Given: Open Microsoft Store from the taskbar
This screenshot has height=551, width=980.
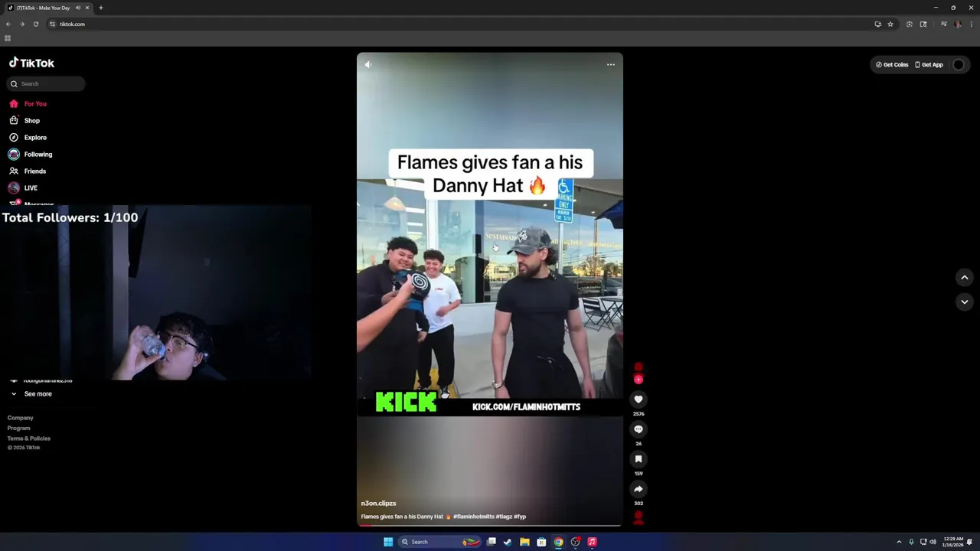Looking at the screenshot, I should coord(541,542).
